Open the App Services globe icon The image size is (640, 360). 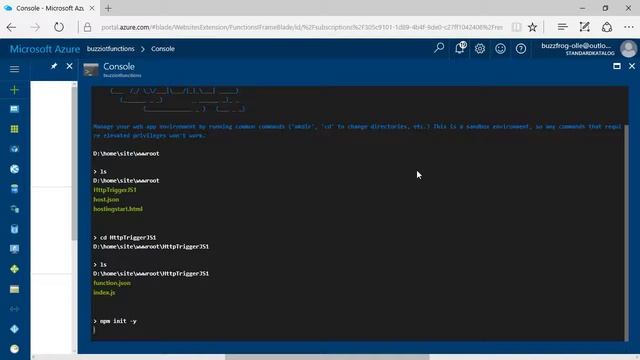point(14,169)
